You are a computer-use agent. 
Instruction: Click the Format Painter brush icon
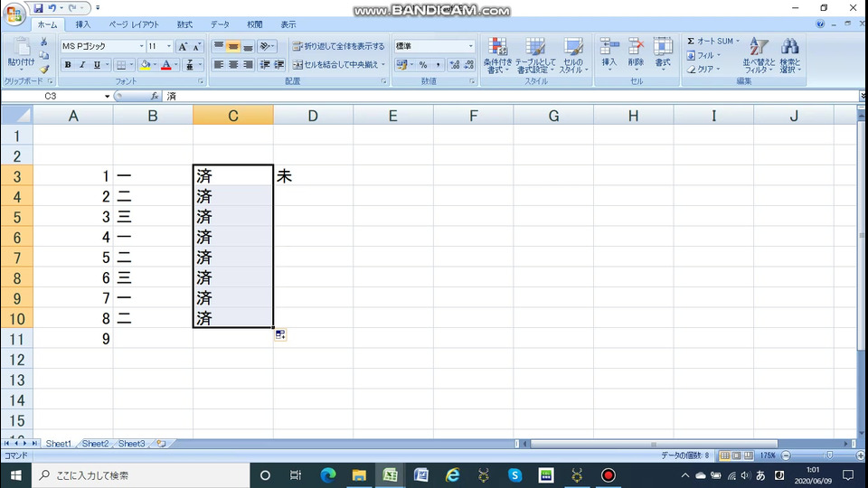[x=44, y=70]
